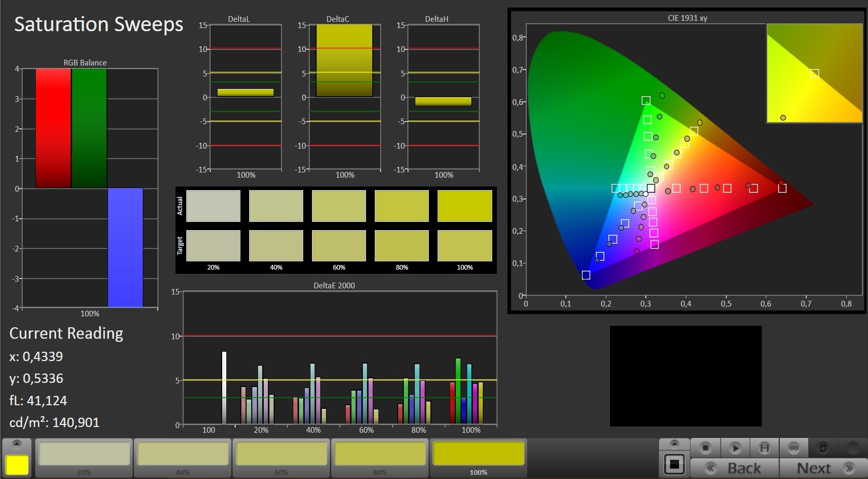Click the zoomed CIE inset thumbnail

[814, 73]
